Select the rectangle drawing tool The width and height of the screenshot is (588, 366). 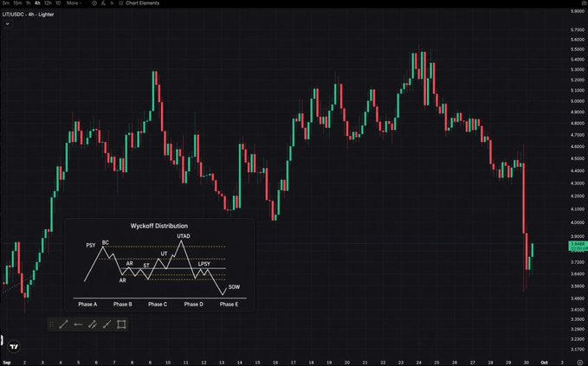click(121, 324)
